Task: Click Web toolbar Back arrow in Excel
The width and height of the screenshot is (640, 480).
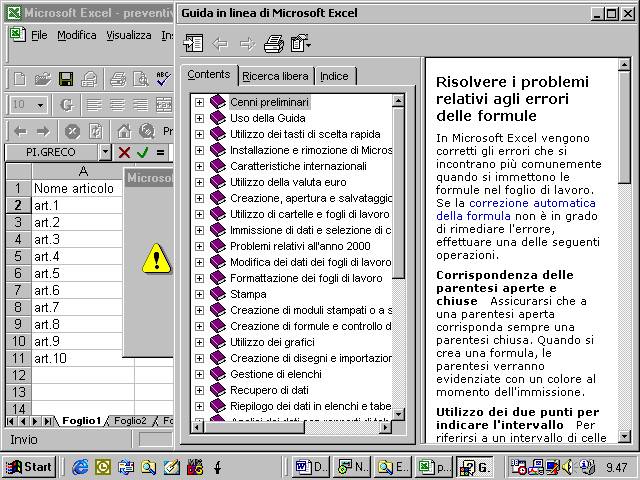Action: click(20, 131)
